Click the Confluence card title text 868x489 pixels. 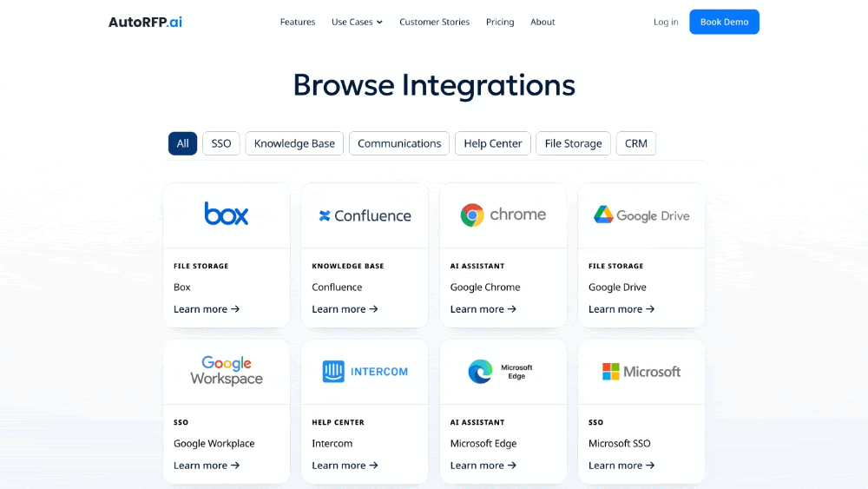(337, 287)
